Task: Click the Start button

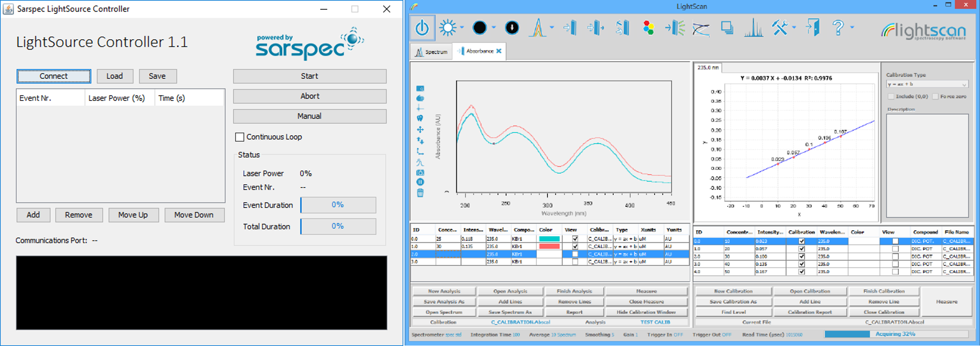Action: (310, 76)
